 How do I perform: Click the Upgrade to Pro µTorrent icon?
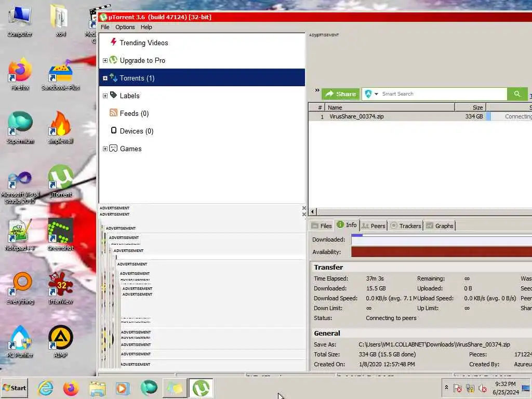pyautogui.click(x=114, y=60)
